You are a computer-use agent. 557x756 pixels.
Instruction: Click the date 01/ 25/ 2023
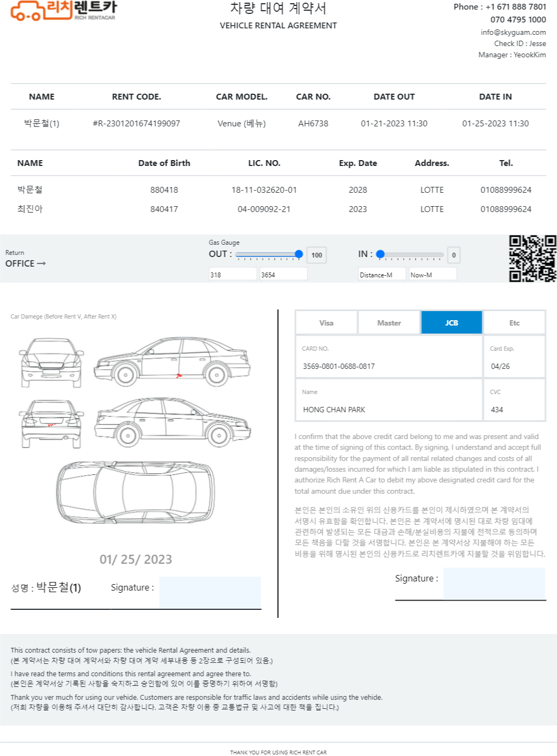[136, 560]
